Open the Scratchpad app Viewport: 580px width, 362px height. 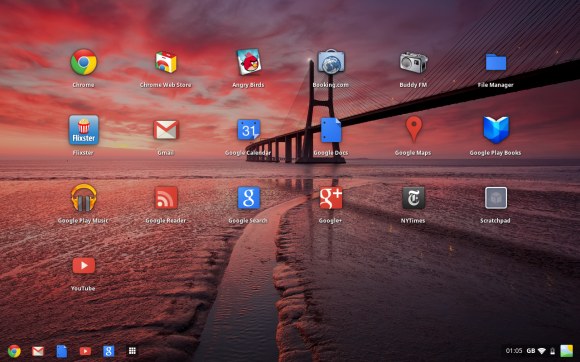(496, 198)
